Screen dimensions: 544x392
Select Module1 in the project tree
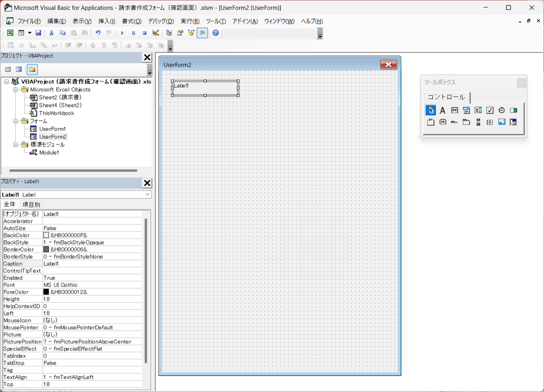click(x=49, y=152)
